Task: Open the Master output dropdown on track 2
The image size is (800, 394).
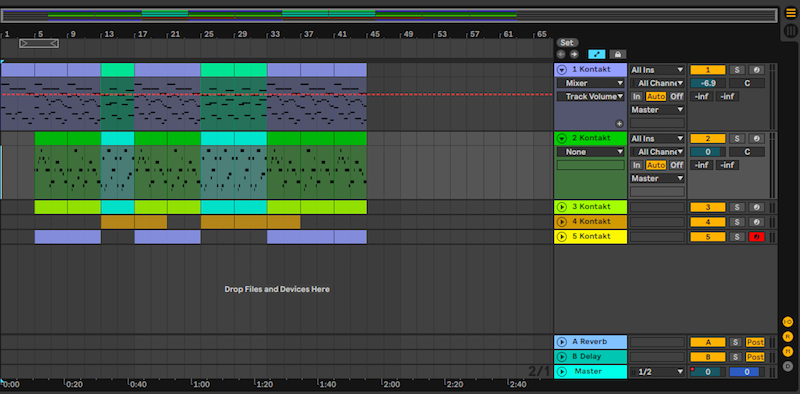Action: click(657, 178)
